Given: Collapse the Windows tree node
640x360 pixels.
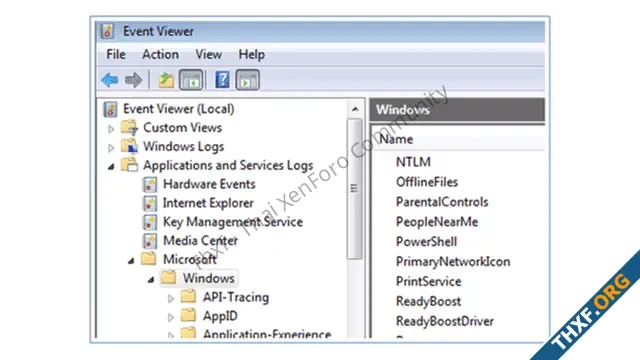Looking at the screenshot, I should [151, 280].
